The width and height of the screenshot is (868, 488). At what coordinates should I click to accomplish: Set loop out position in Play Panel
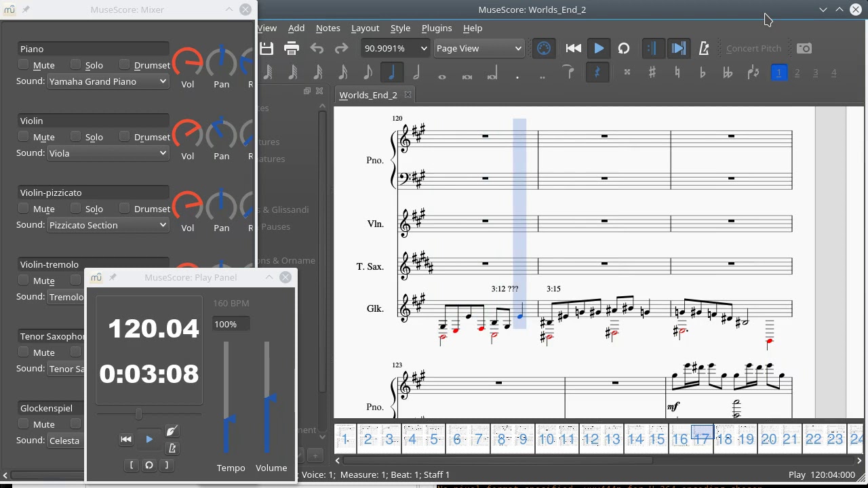[167, 465]
